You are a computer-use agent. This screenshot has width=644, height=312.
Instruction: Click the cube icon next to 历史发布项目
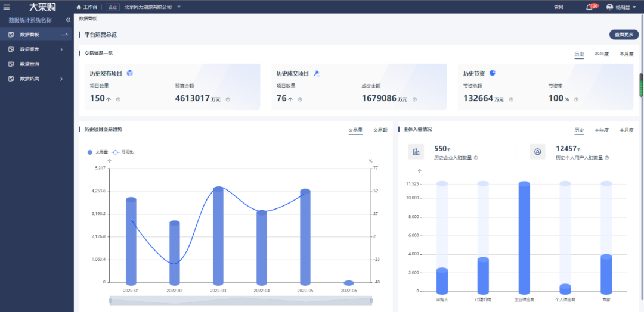[130, 73]
